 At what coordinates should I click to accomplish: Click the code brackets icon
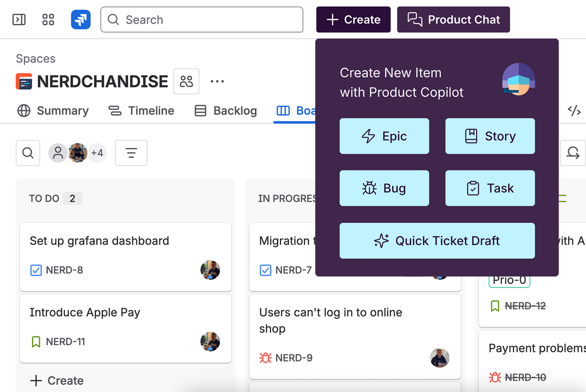coord(574,111)
